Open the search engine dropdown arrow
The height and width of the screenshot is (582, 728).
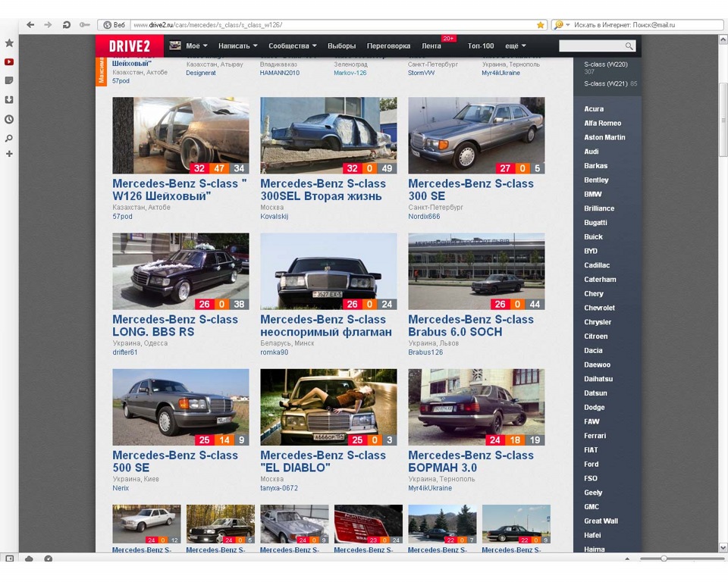coord(568,25)
